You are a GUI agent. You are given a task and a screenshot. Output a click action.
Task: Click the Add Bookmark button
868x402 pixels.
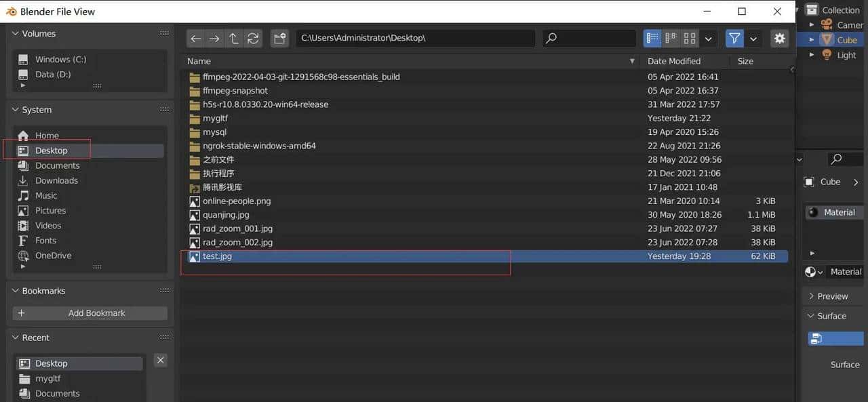coord(90,313)
